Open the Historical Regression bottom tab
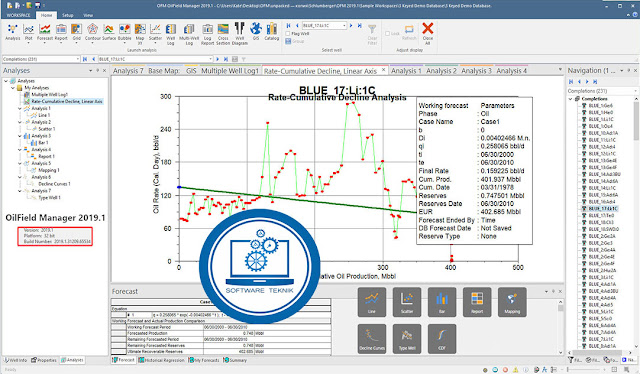Viewport: 640px width, 374px height. pos(161,360)
